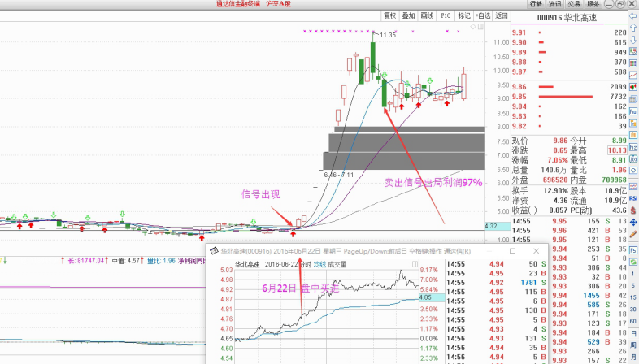Click the line trend chart sidebar icon

(x=633, y=76)
